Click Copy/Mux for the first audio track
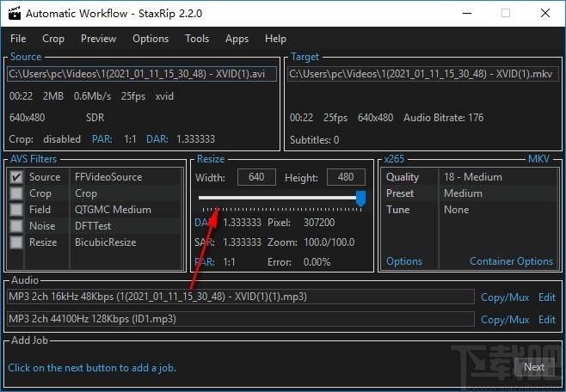This screenshot has height=392, width=566. click(x=505, y=297)
